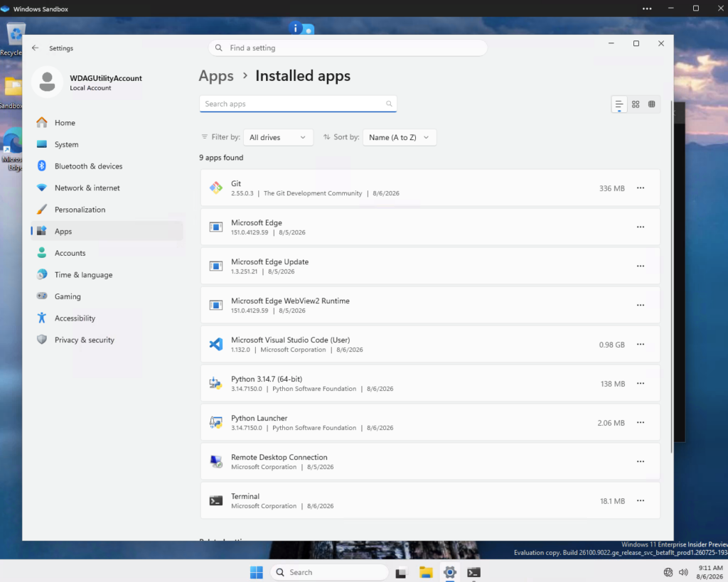Open System settings page
728x582 pixels.
[107, 144]
